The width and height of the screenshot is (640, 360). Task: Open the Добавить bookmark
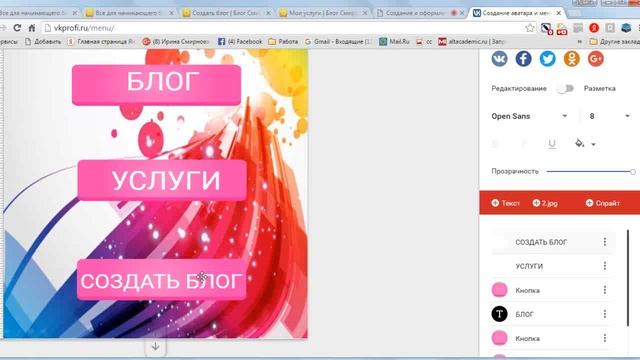[x=43, y=42]
